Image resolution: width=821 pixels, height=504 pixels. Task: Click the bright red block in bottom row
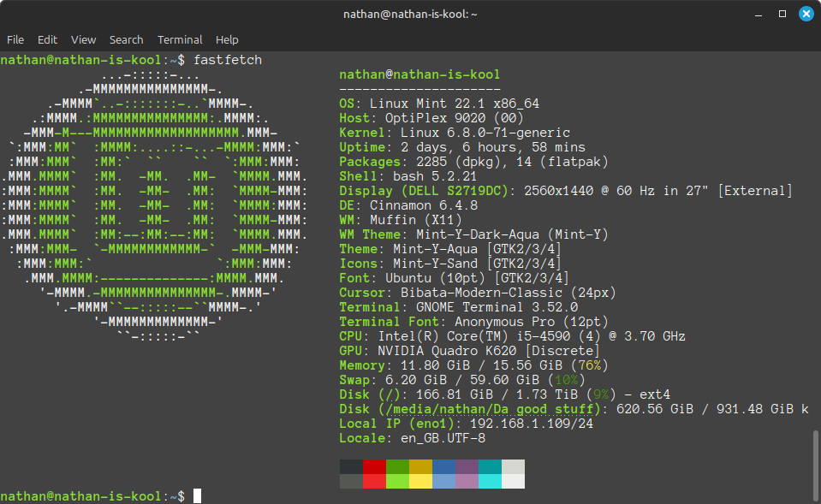[374, 482]
